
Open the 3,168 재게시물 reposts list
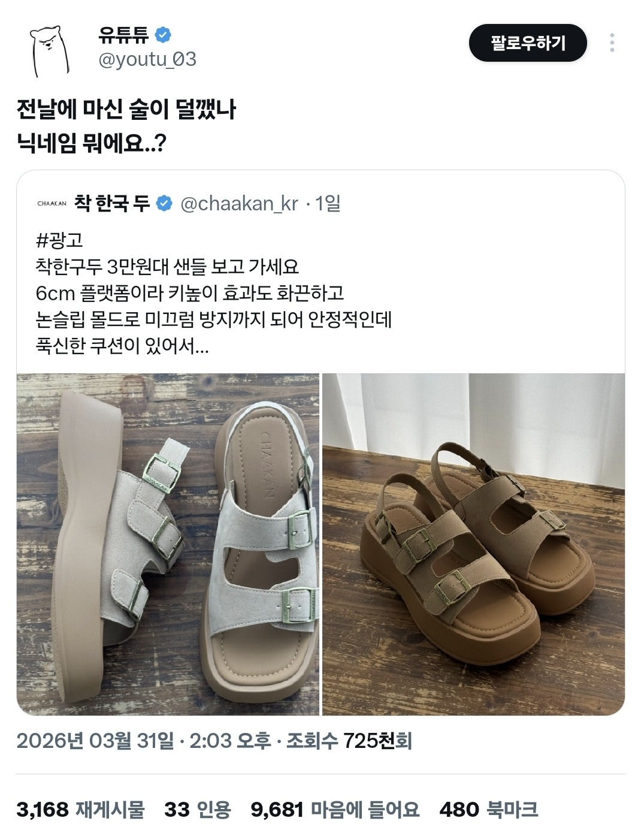(81, 810)
